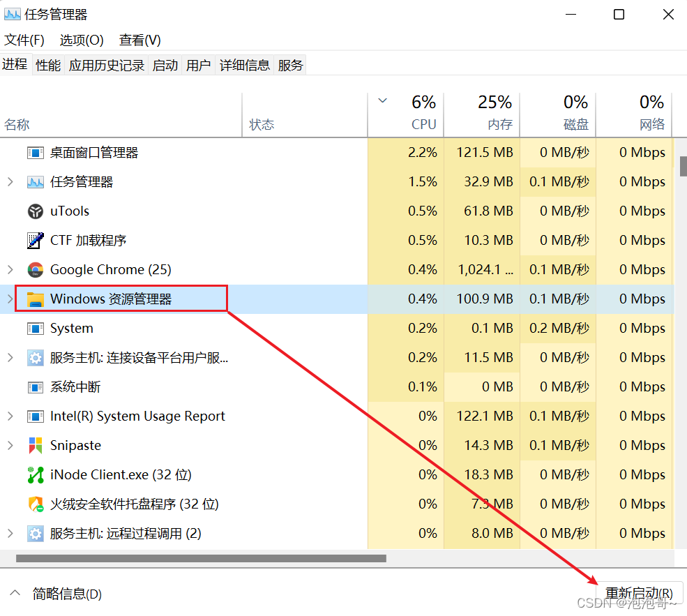Switch to the 进程 tab

point(15,64)
